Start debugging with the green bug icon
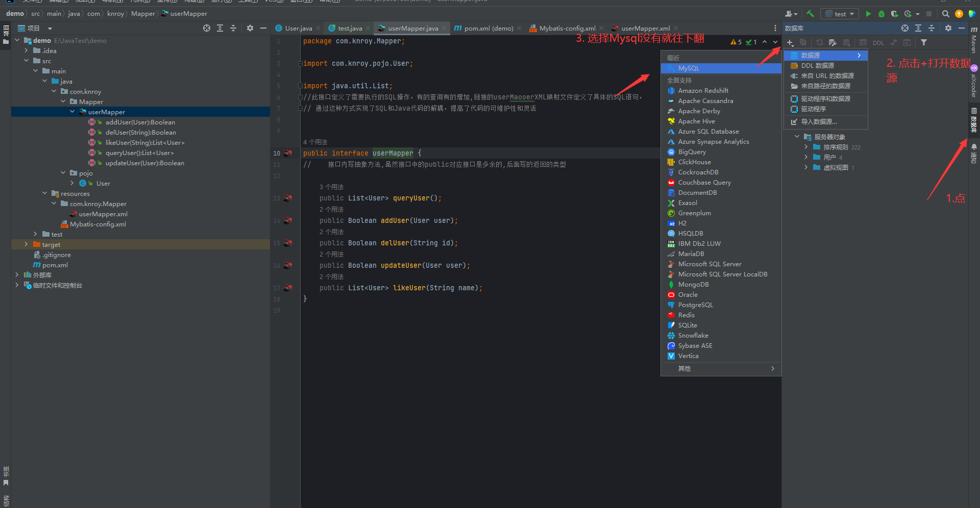The width and height of the screenshot is (980, 508). (881, 14)
